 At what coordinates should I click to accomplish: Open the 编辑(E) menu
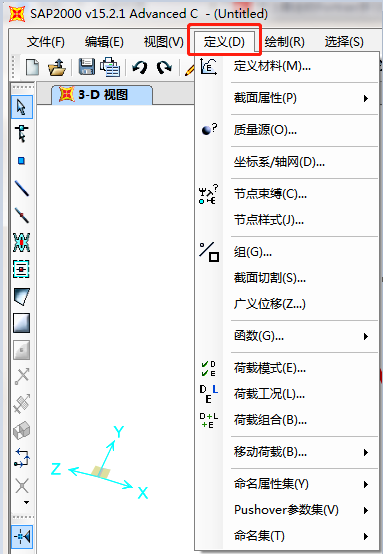pyautogui.click(x=104, y=42)
